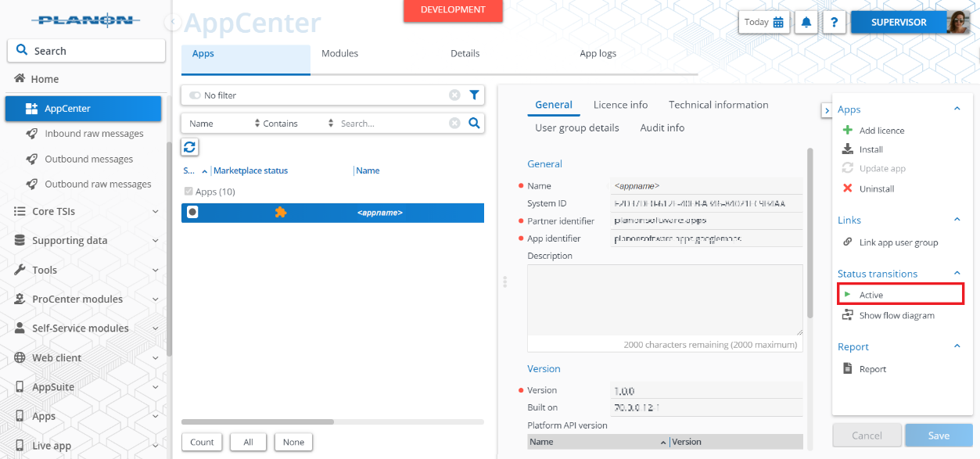
Task: Collapse the Status transitions section
Action: pyautogui.click(x=957, y=274)
